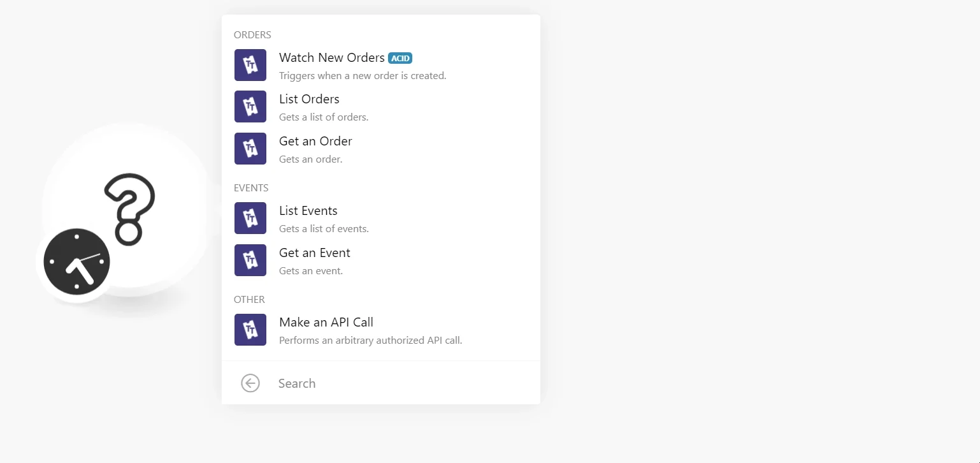Screen dimensions: 980x463
Task: Click the List Events ticket icon
Action: pos(250,218)
